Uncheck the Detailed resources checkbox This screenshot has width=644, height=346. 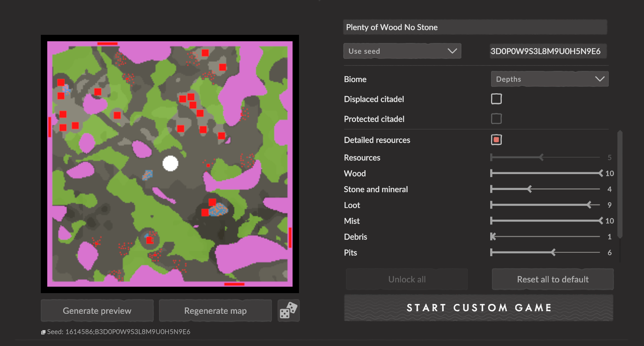496,140
